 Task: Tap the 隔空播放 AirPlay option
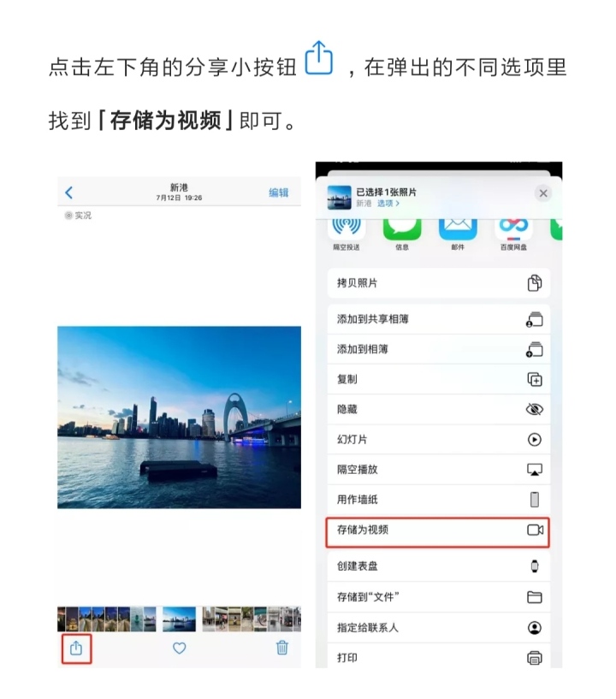click(439, 470)
